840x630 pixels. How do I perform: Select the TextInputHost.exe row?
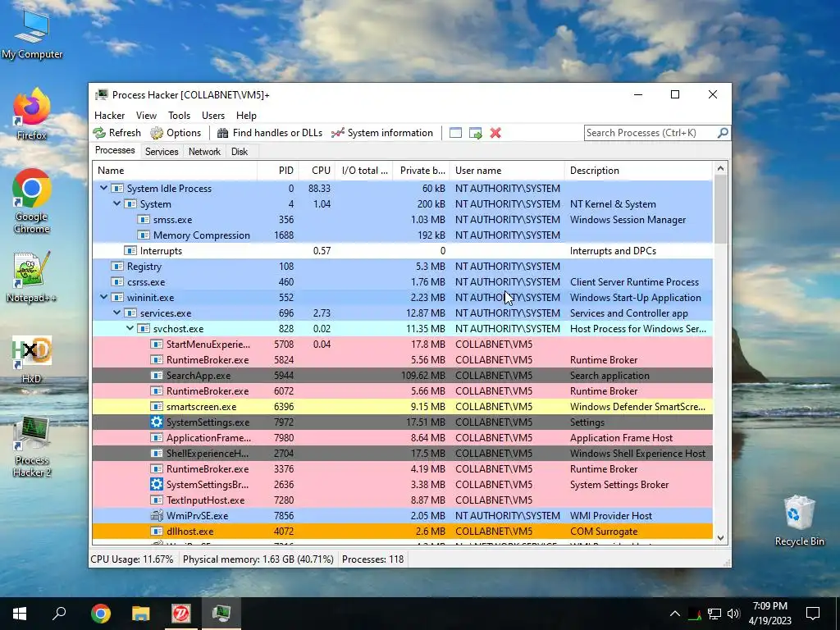(402, 500)
